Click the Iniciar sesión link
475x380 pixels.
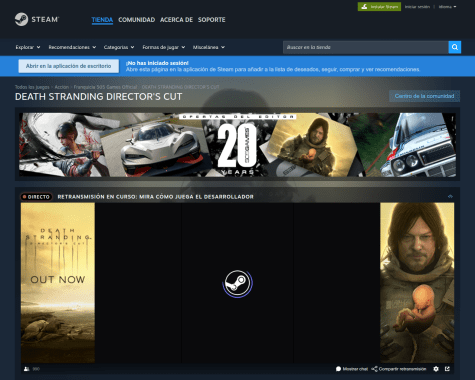coord(417,7)
